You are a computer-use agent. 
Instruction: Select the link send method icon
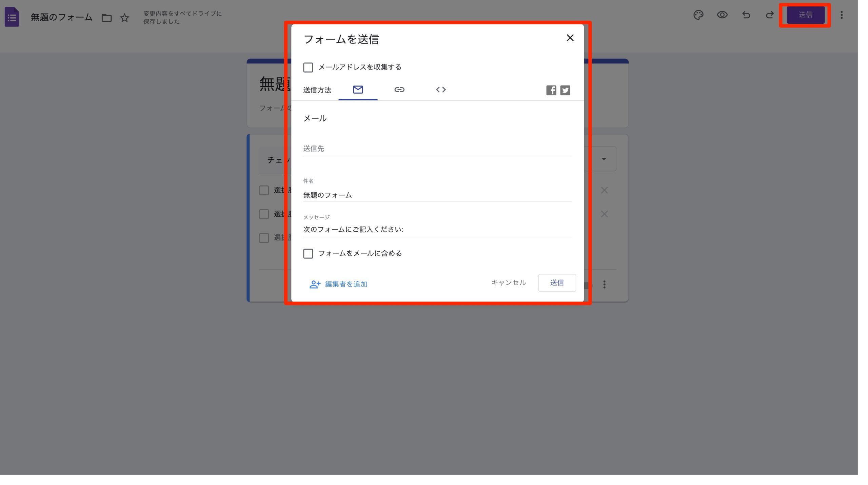coord(399,90)
